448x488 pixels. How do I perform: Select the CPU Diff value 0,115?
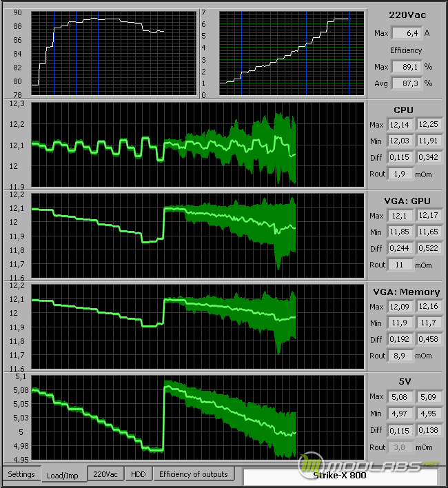400,157
